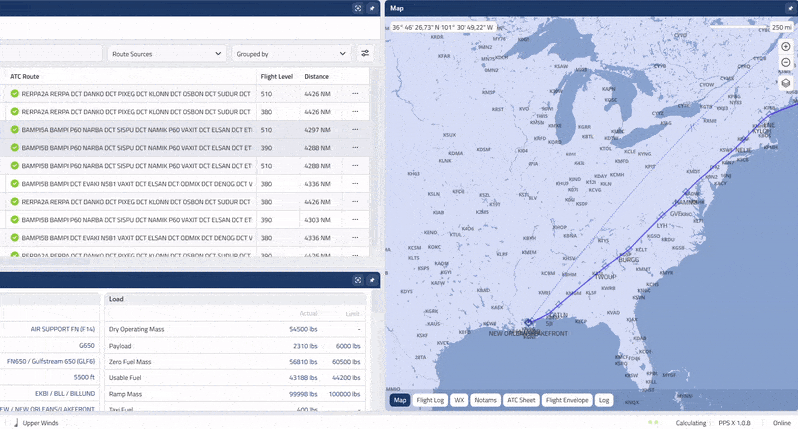Click PPS X 1.0.8 version label
Viewport: 798px width, 429px height.
click(734, 423)
